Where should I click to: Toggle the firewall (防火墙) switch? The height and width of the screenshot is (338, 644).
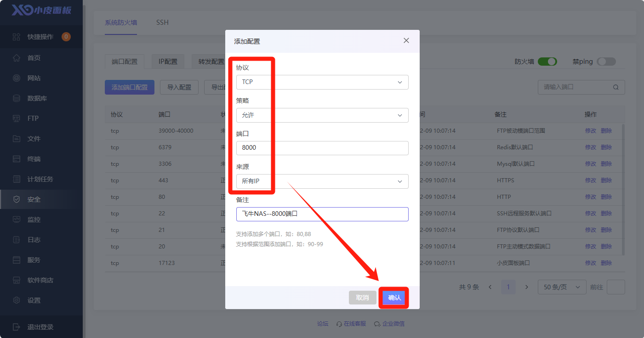pos(547,62)
